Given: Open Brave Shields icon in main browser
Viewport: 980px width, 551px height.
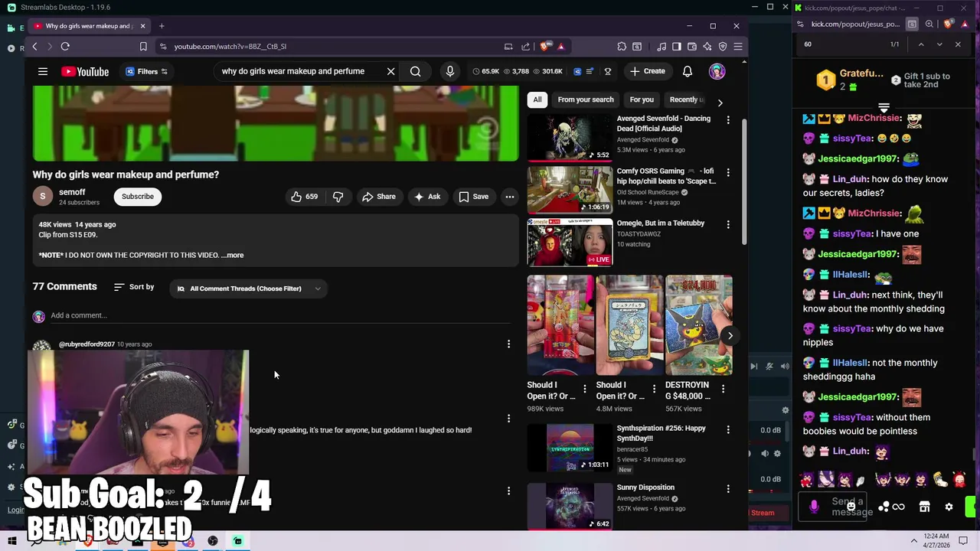Looking at the screenshot, I should [x=545, y=47].
